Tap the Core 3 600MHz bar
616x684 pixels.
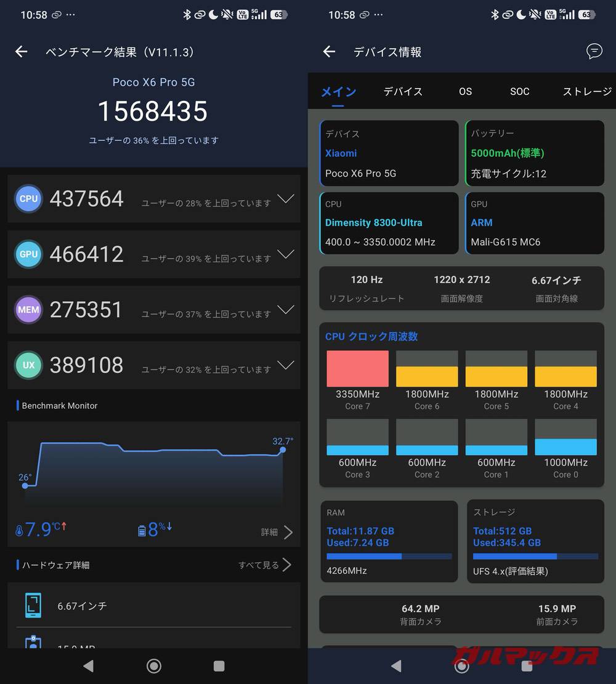pos(357,437)
